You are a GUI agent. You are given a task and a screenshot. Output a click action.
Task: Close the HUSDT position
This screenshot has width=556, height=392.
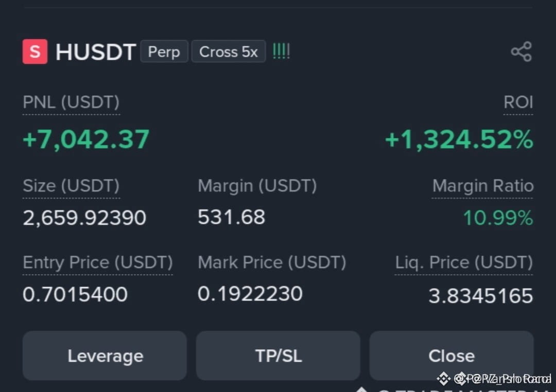coord(451,355)
